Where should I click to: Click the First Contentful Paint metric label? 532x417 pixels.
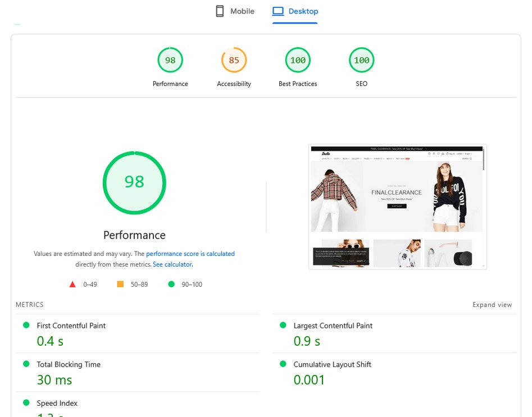coord(71,326)
